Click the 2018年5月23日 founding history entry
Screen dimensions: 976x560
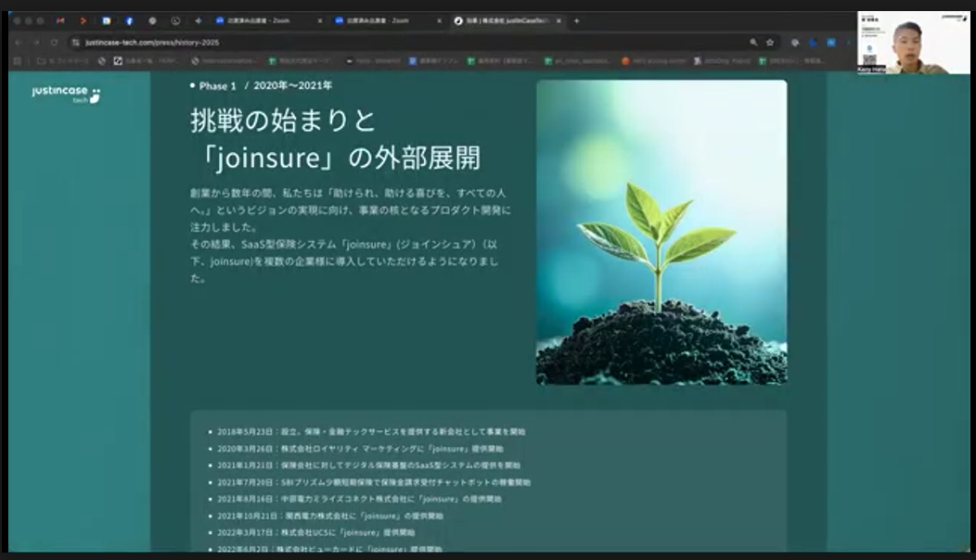click(371, 431)
